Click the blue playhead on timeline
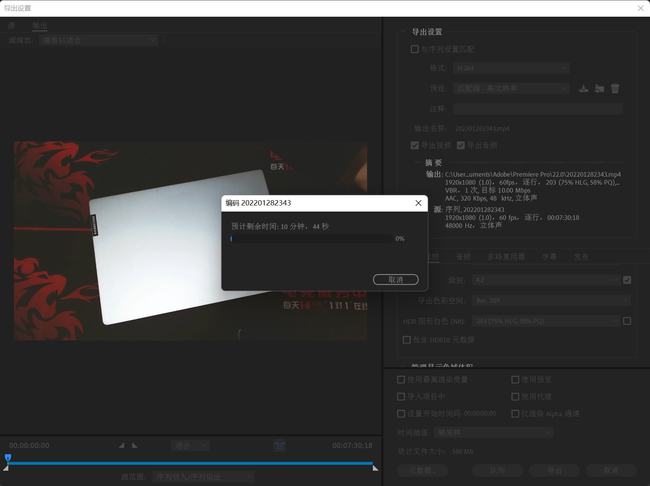The width and height of the screenshot is (650, 486). click(7, 458)
